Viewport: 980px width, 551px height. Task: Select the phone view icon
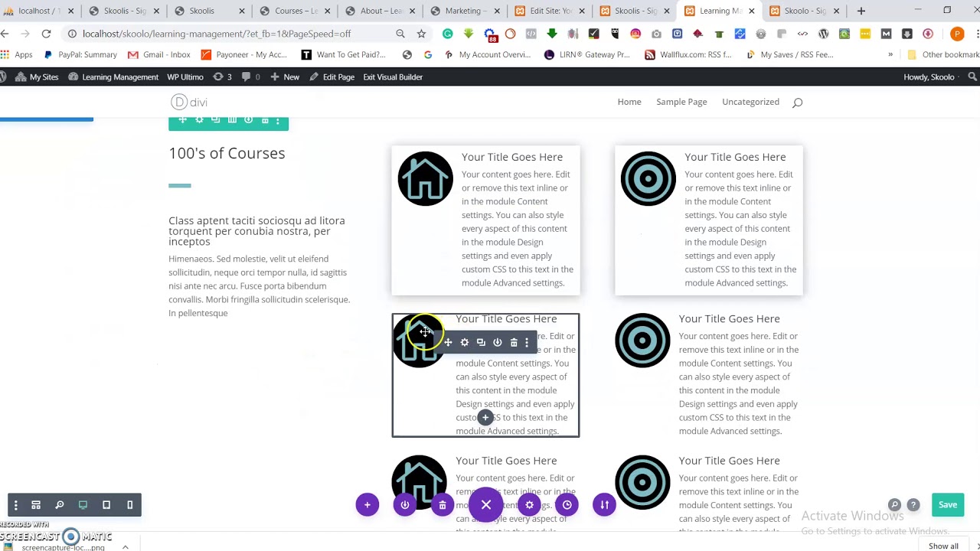coord(130,505)
